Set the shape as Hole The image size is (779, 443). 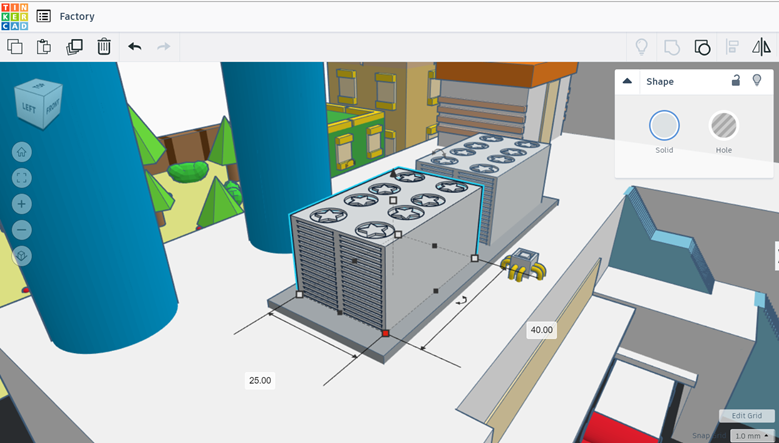click(724, 126)
